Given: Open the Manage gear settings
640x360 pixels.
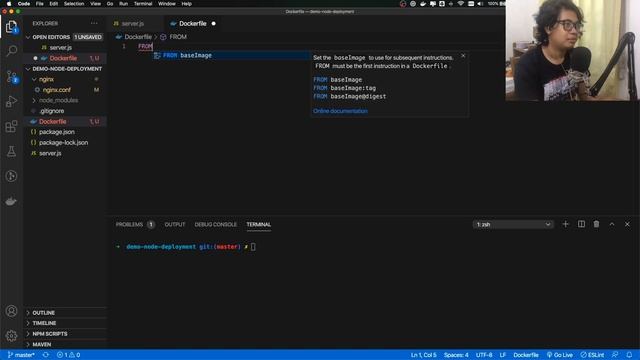Looking at the screenshot, I should [x=11, y=336].
